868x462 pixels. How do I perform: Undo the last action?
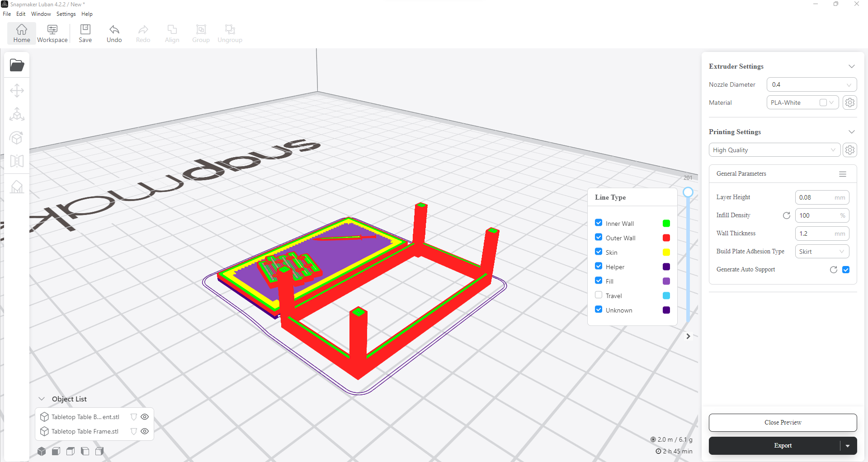coord(114,33)
